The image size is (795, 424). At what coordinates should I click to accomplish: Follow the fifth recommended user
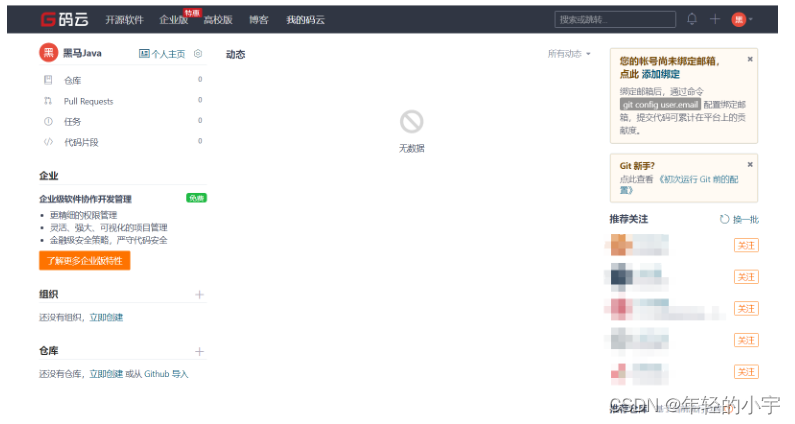click(x=746, y=372)
